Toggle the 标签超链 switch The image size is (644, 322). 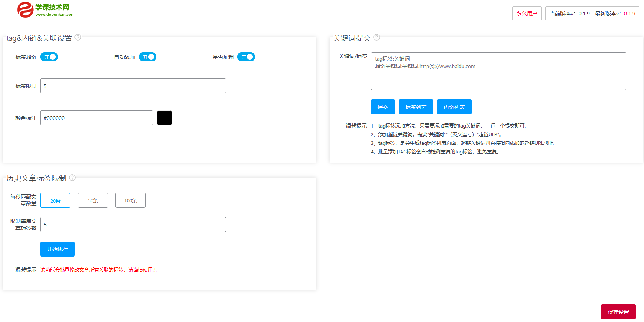(x=49, y=57)
